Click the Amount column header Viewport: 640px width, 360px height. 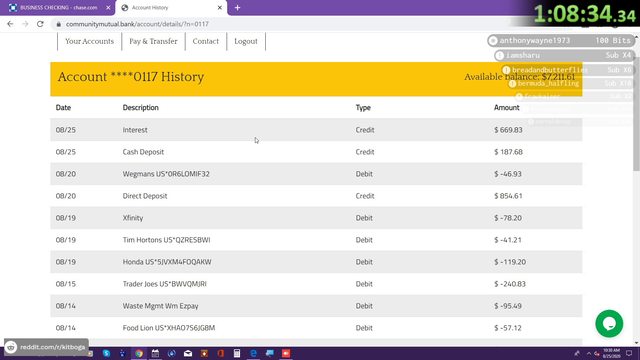[507, 108]
